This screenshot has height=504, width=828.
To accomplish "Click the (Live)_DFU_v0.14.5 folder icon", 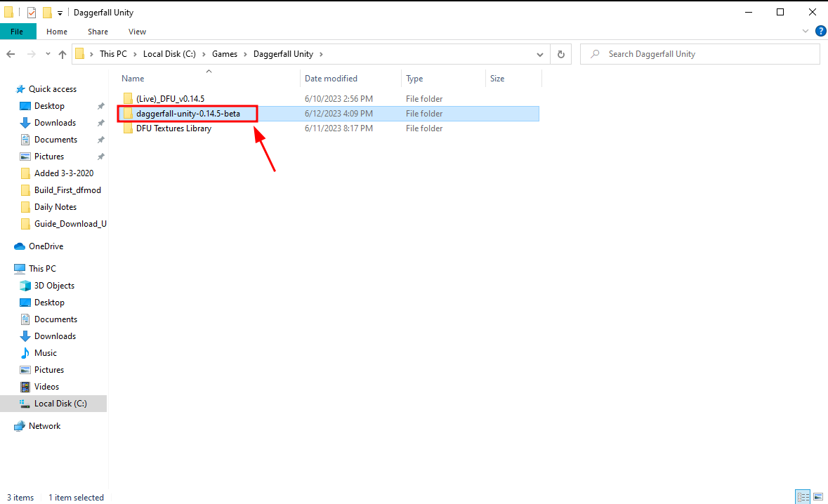I will point(128,99).
